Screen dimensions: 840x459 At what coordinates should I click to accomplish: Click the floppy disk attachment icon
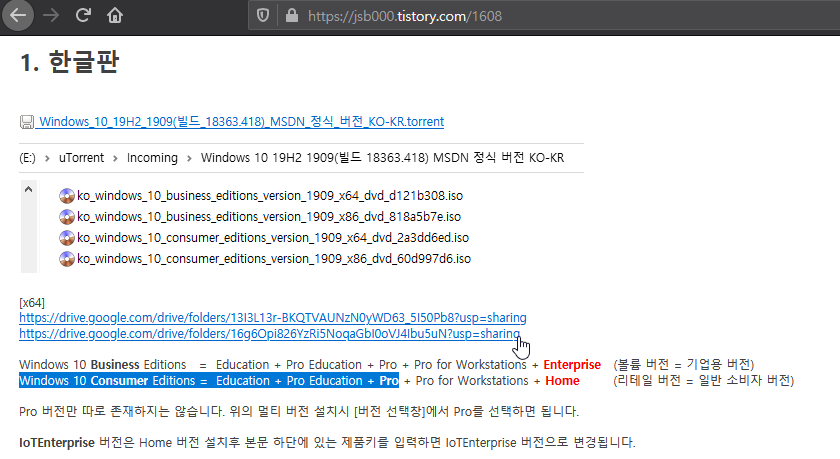pyautogui.click(x=27, y=122)
